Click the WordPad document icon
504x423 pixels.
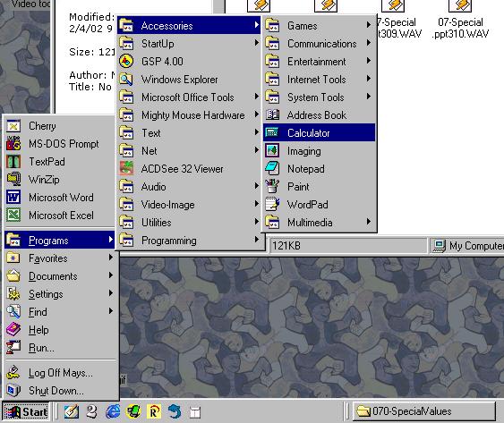point(272,204)
